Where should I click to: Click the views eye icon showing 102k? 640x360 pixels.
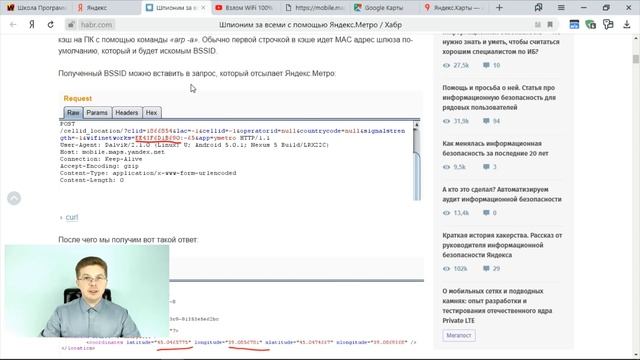[447, 269]
